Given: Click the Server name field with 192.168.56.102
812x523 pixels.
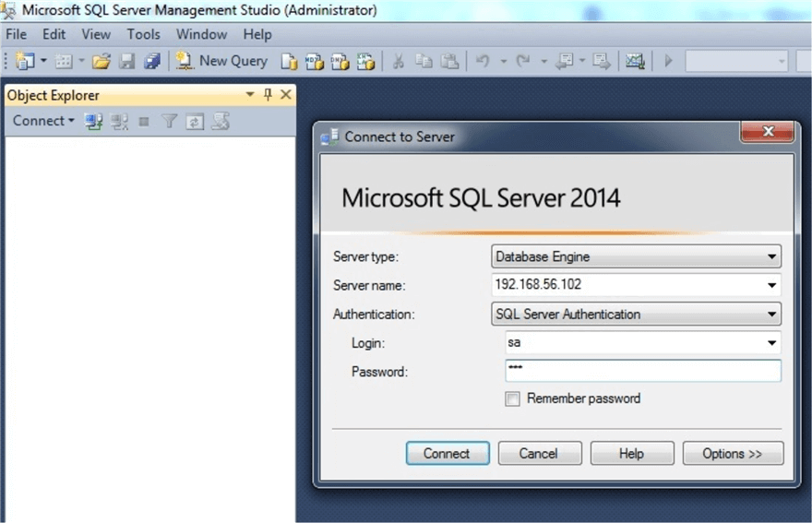Looking at the screenshot, I should [636, 285].
